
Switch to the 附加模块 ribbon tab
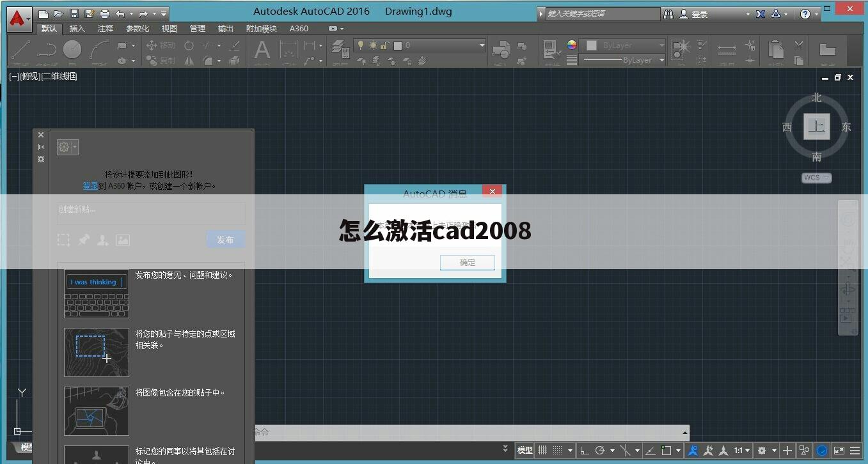pyautogui.click(x=262, y=29)
